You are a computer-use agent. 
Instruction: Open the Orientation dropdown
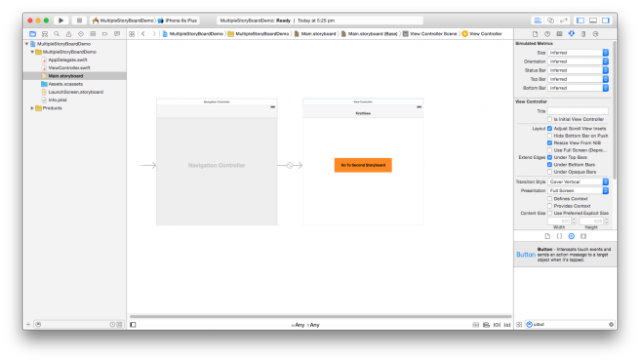tap(578, 62)
